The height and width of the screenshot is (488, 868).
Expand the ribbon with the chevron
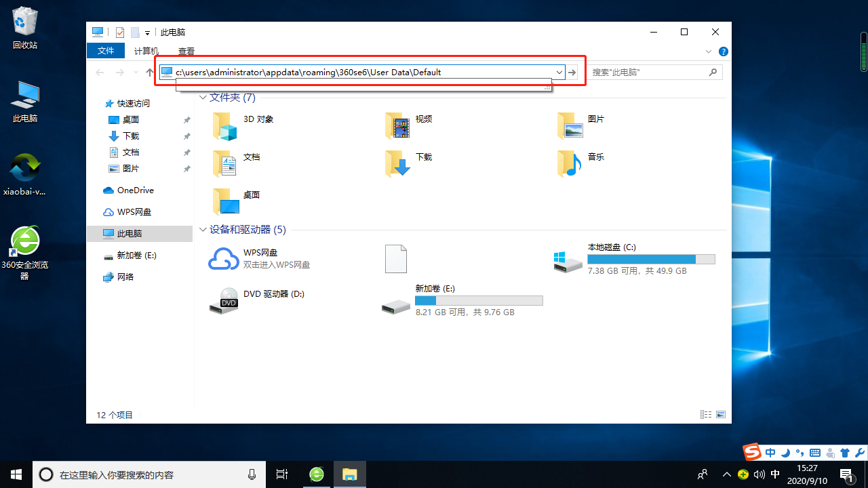[709, 52]
